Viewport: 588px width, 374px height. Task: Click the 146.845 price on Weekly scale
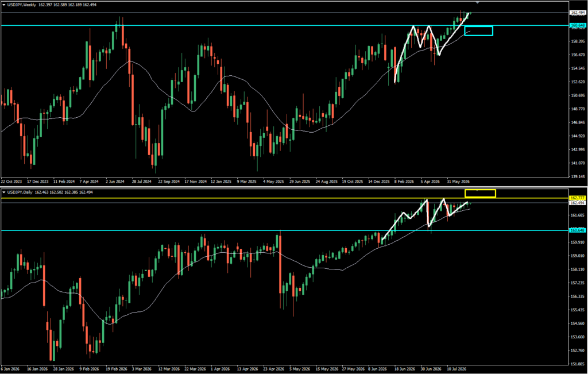pyautogui.click(x=578, y=122)
